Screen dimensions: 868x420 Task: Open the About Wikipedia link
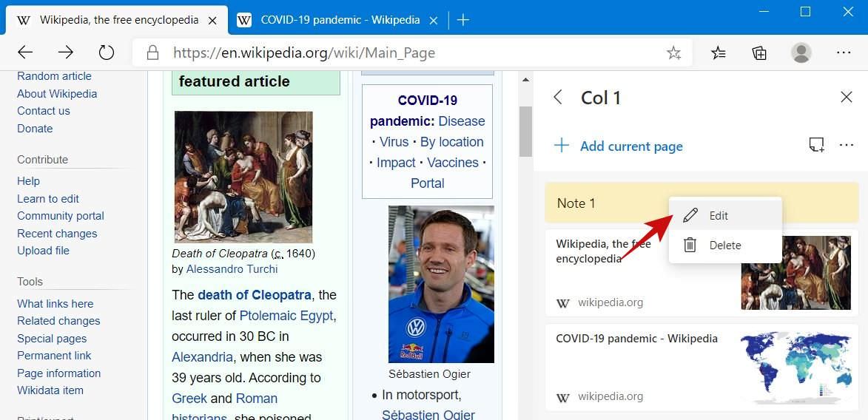pos(57,93)
